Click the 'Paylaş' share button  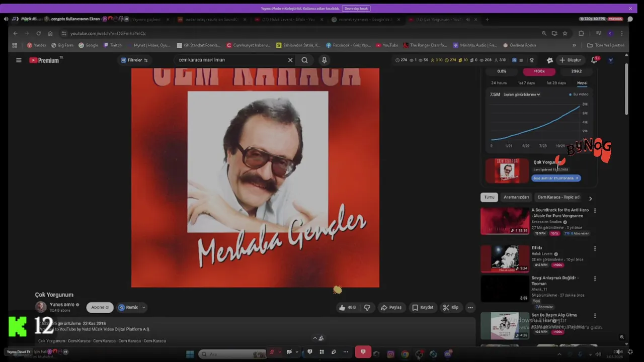click(391, 307)
